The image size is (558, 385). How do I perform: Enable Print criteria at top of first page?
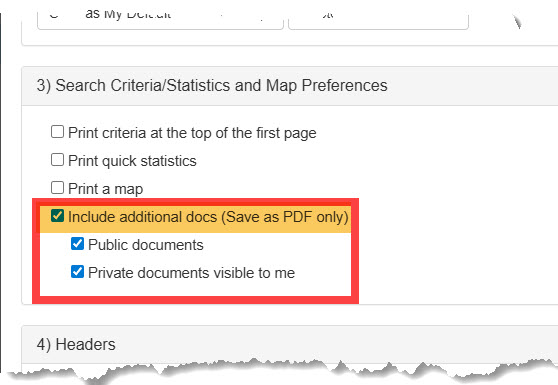tap(57, 132)
